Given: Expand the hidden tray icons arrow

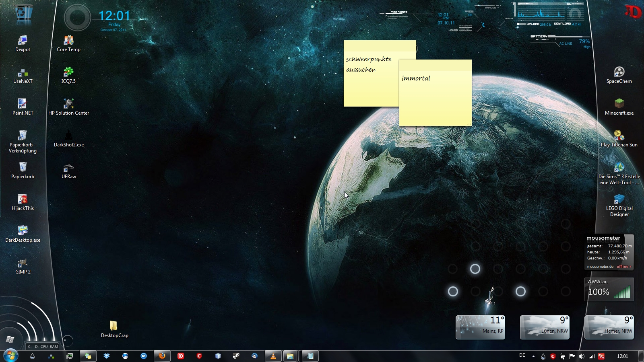Looking at the screenshot, I should [x=533, y=356].
